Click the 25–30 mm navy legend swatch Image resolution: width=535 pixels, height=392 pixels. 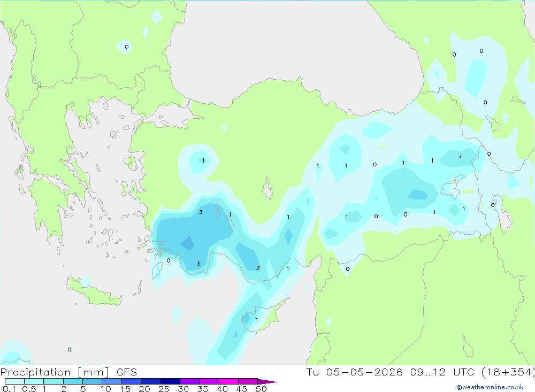point(170,381)
